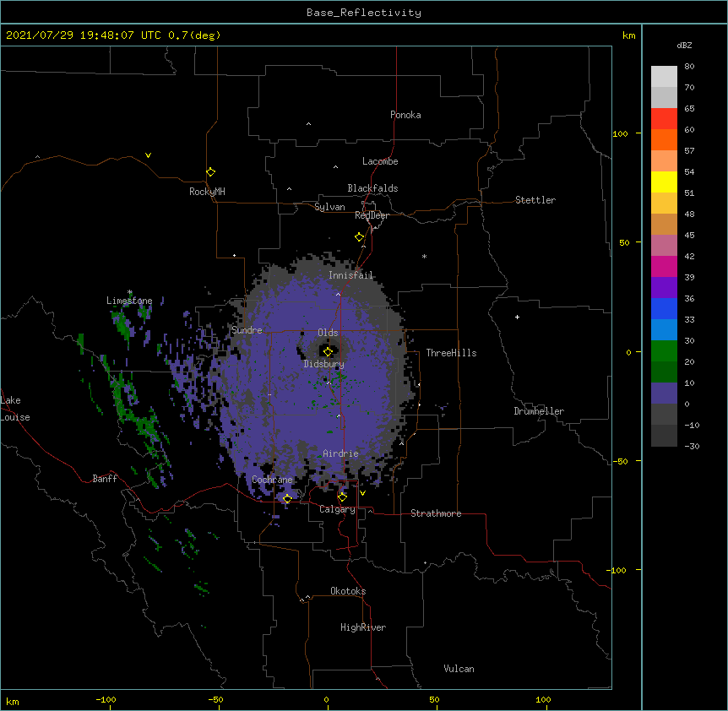728x711 pixels.
Task: Click the white plus marker north of Drumheller
Action: click(517, 317)
